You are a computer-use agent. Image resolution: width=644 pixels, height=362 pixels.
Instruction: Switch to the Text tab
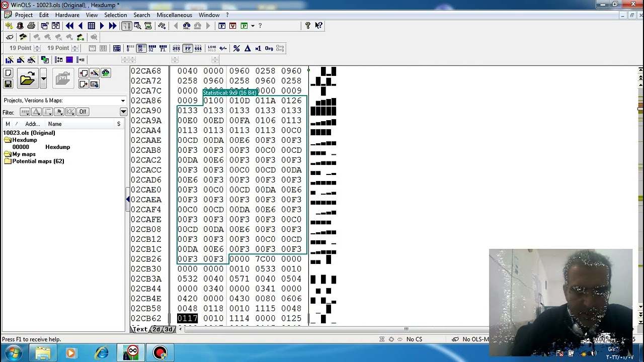140,330
